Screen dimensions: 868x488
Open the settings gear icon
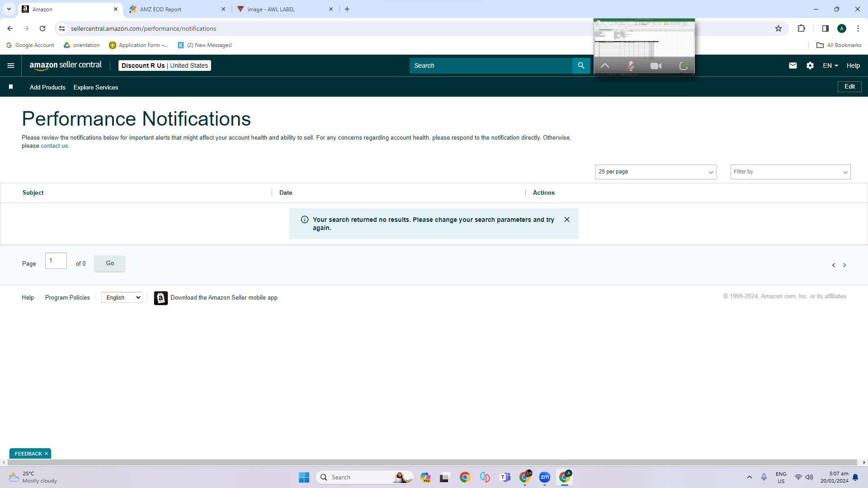810,66
